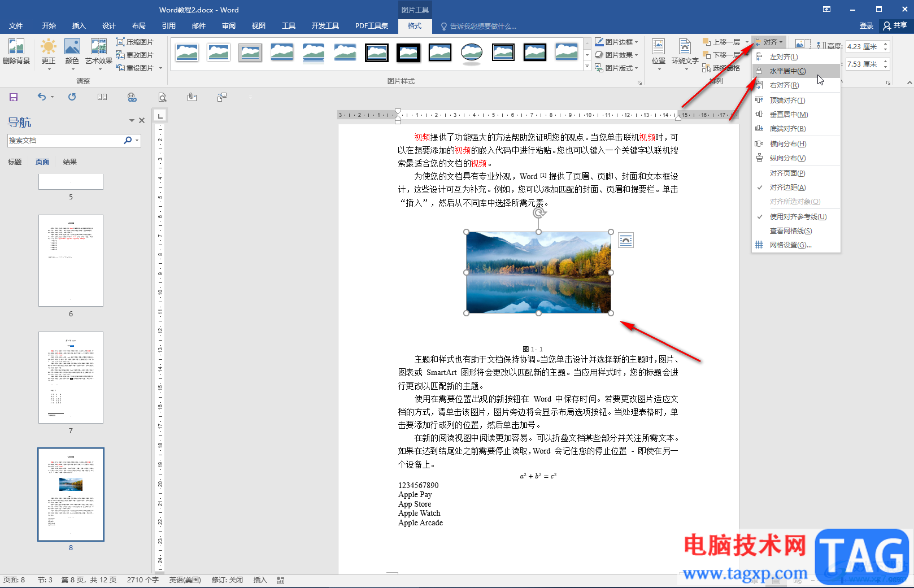
Task: Select Align Center (水平居中)
Action: coord(796,71)
